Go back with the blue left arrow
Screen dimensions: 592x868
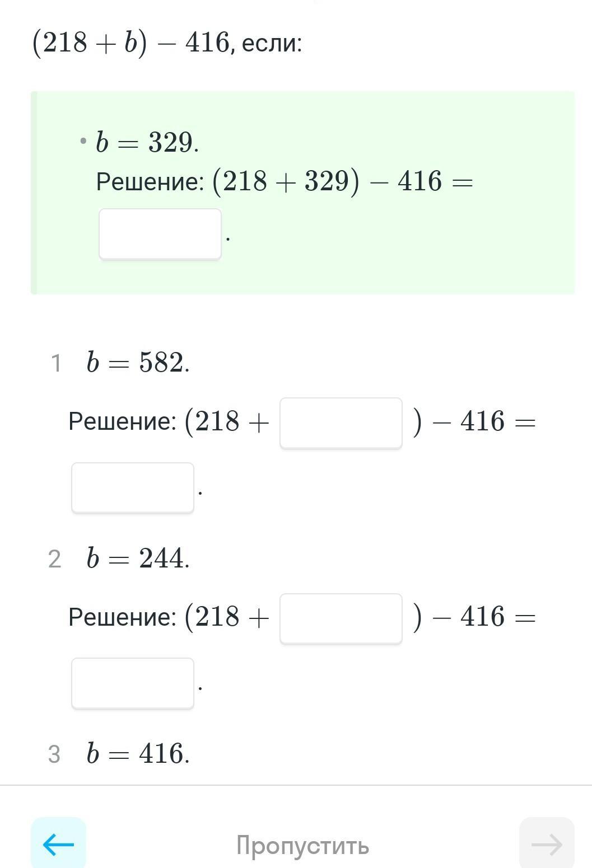point(58,844)
